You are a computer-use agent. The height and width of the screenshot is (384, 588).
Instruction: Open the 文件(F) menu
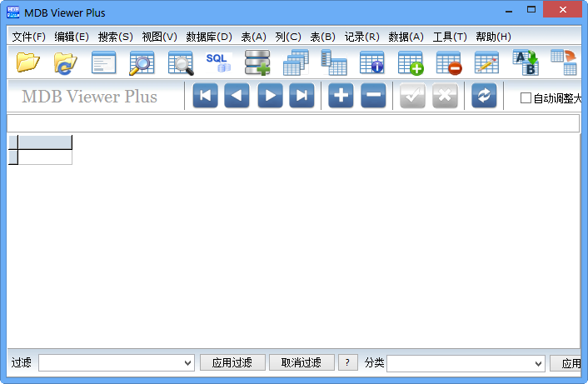click(x=28, y=37)
